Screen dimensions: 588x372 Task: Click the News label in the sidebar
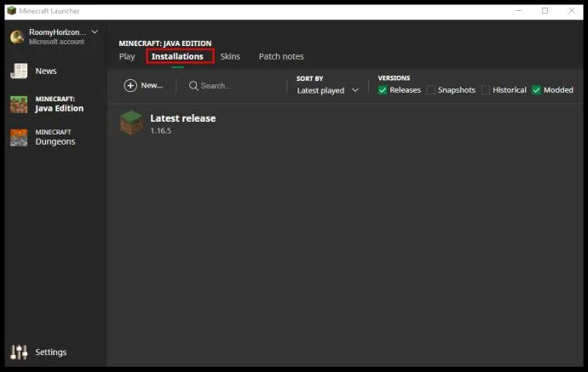point(46,71)
